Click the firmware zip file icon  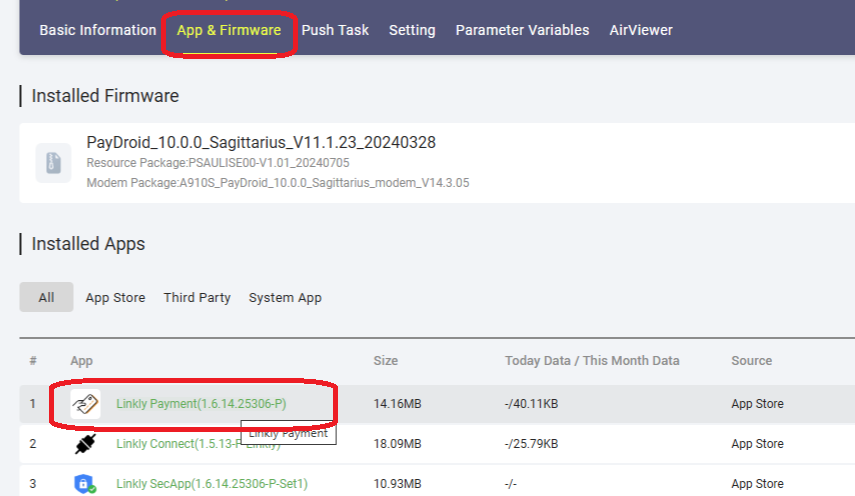(53, 162)
